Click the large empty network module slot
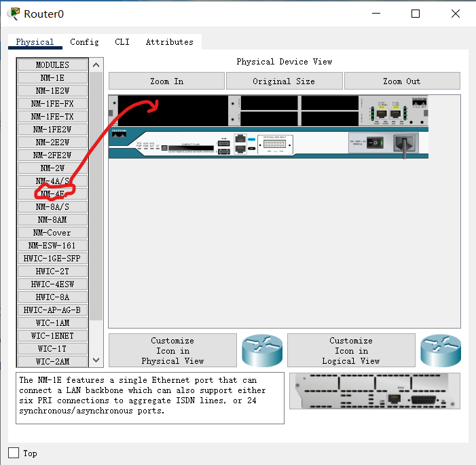The image size is (476, 465). (x=173, y=111)
